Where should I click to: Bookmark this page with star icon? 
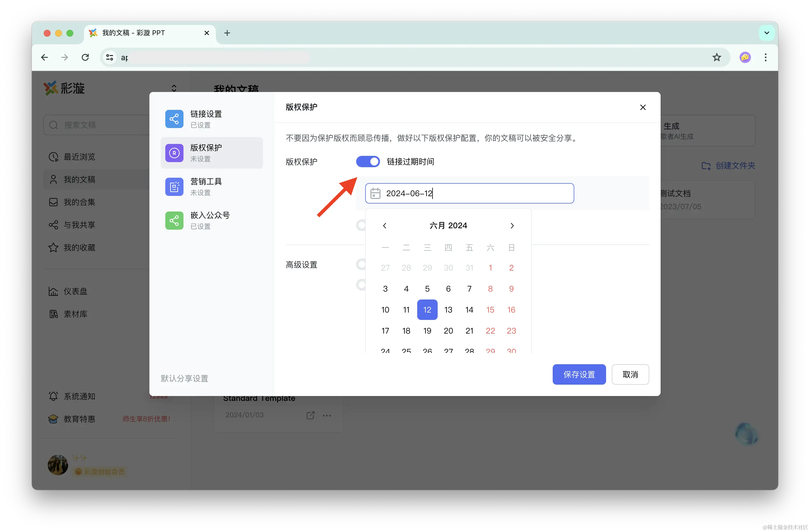pos(716,57)
